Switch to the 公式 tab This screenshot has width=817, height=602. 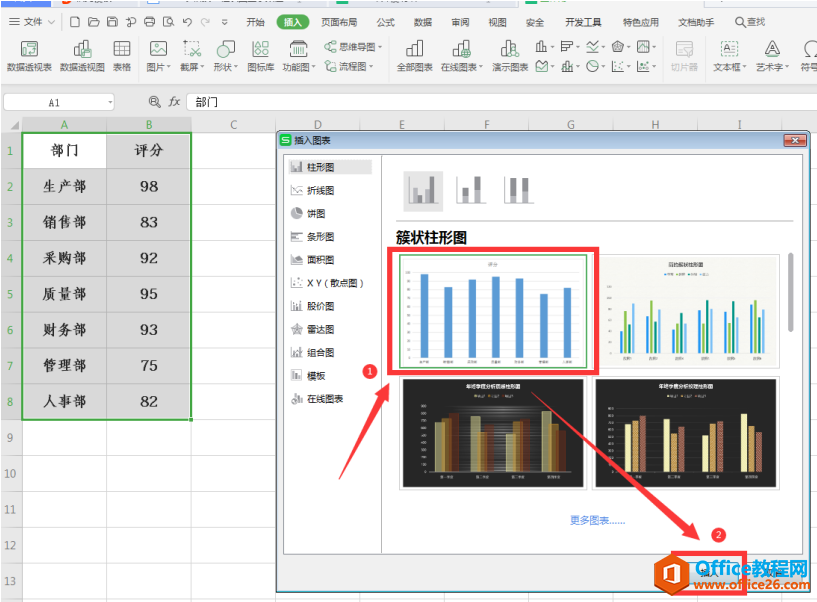[x=386, y=22]
